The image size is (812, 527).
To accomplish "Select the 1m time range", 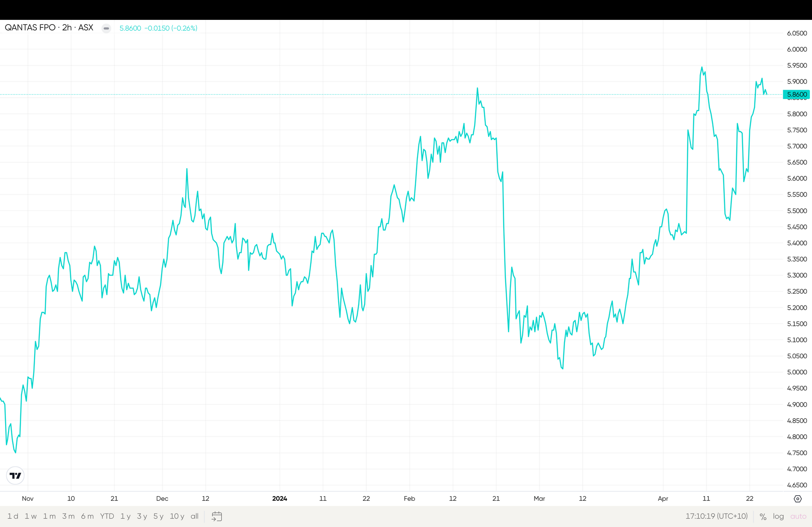I will pyautogui.click(x=49, y=516).
